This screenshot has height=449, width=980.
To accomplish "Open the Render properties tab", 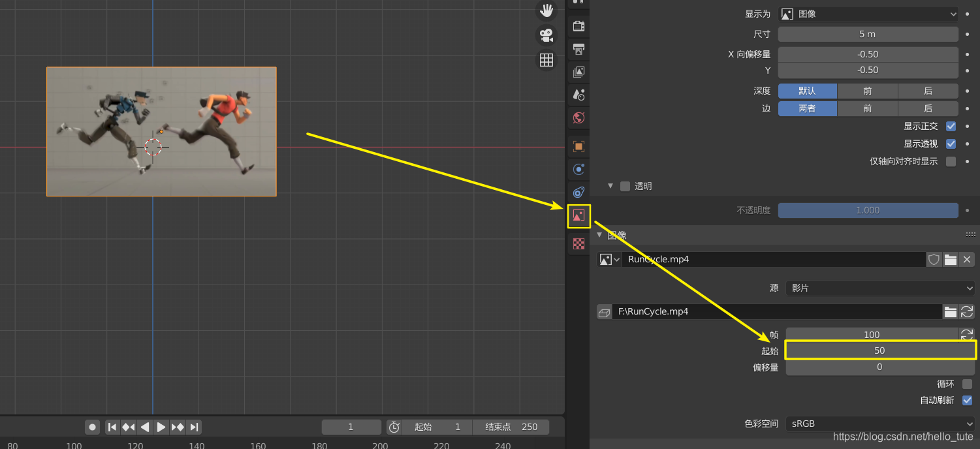I will [x=578, y=26].
